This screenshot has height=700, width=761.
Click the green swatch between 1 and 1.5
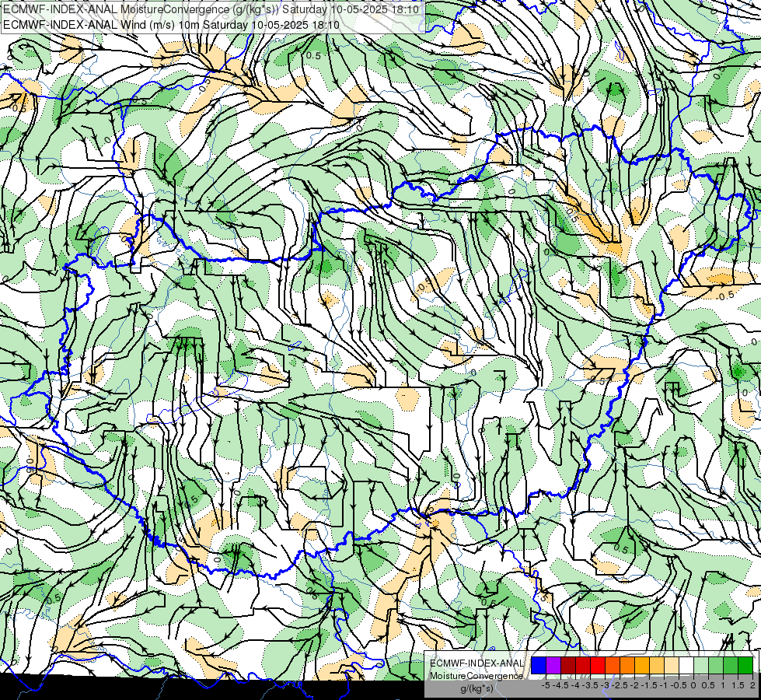pos(731,665)
